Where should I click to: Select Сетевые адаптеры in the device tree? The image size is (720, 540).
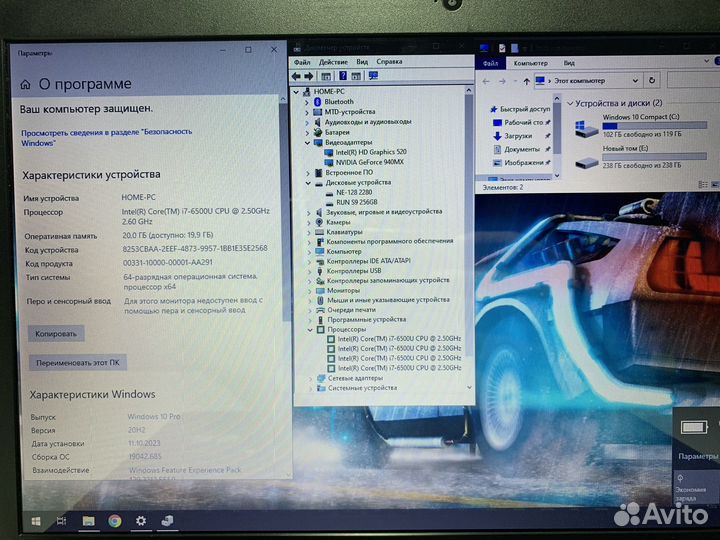(355, 378)
